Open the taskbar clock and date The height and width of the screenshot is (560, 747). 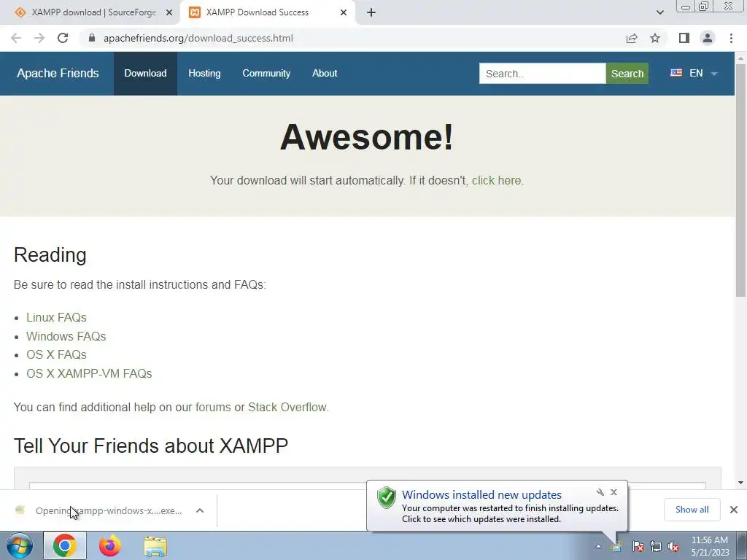point(710,546)
